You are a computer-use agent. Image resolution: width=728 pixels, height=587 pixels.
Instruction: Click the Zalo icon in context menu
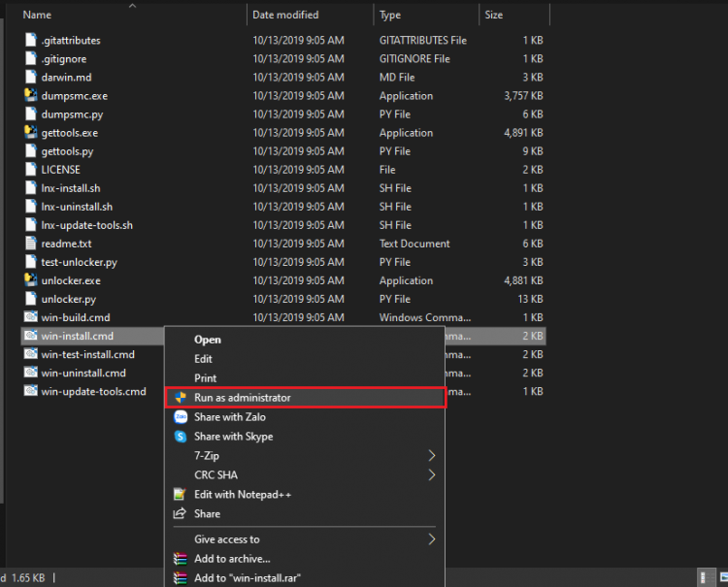point(181,416)
